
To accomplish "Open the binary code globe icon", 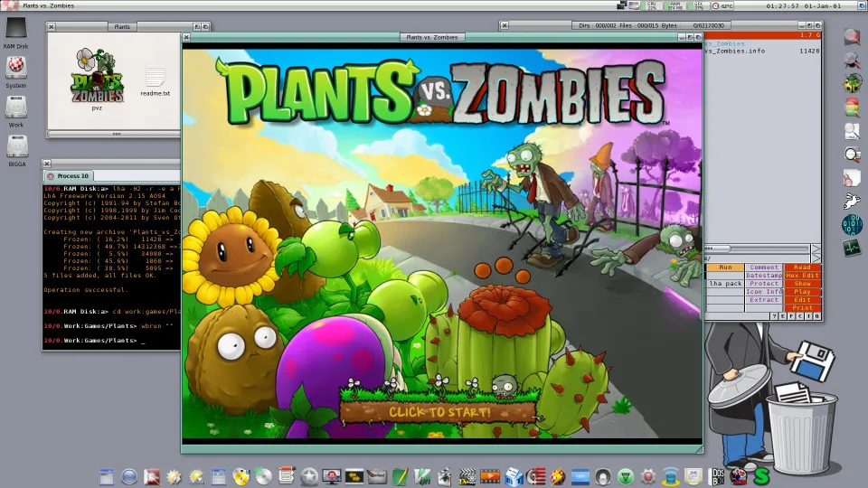I will (853, 225).
